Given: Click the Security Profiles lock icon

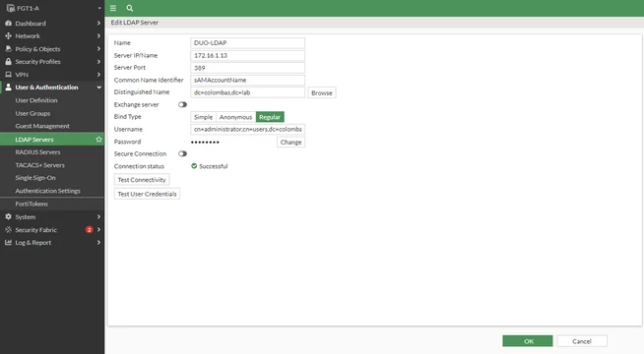Looking at the screenshot, I should pos(8,62).
